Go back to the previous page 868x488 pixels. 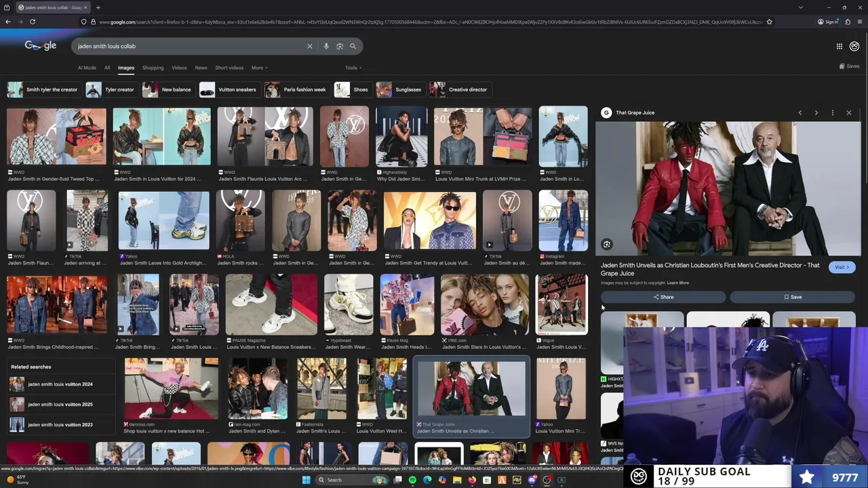click(7, 22)
